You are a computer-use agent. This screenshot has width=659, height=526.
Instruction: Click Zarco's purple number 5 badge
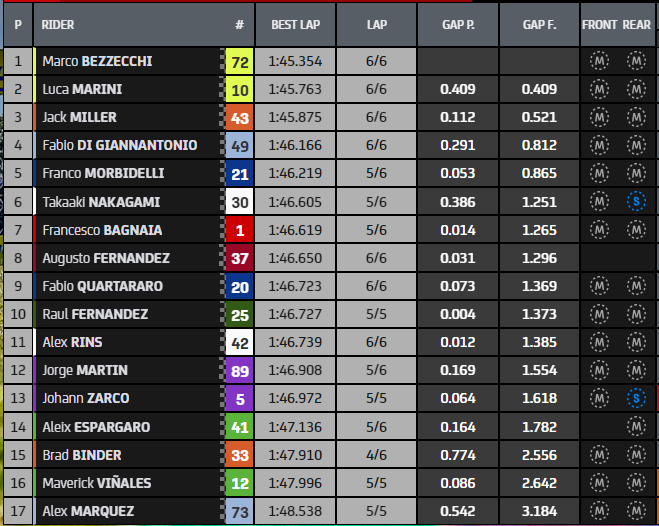(240, 398)
